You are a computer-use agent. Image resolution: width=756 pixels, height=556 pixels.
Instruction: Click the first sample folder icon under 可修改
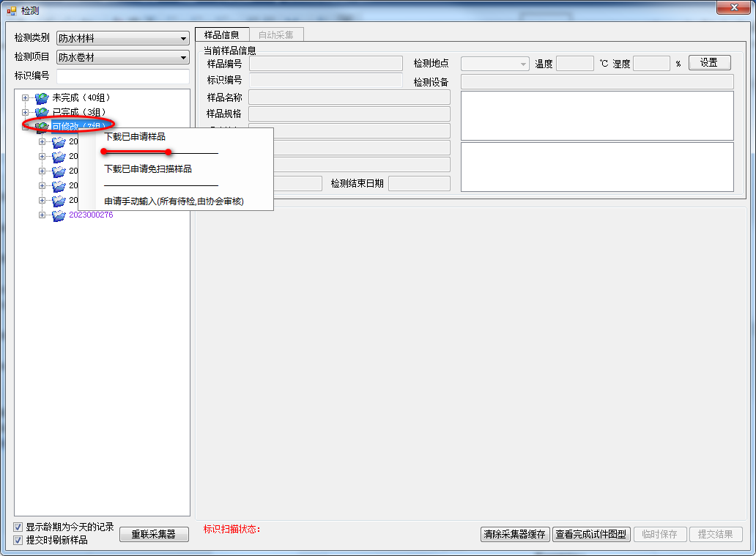[59, 142]
